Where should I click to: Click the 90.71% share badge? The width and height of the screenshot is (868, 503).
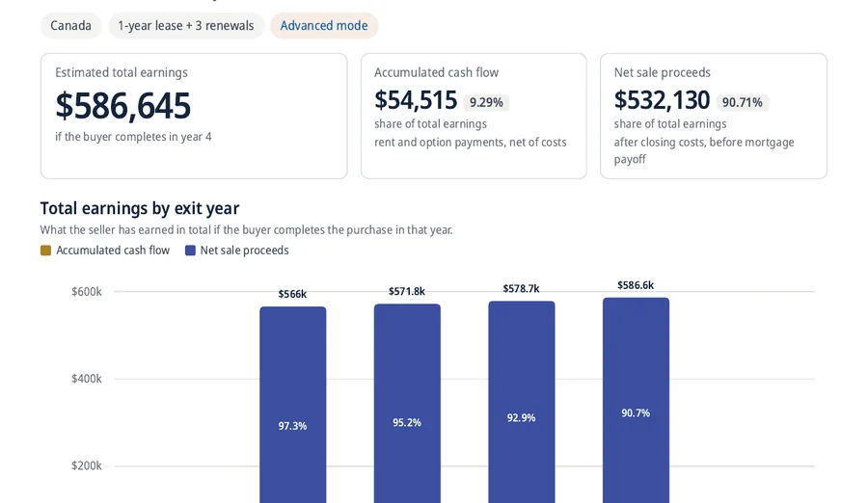pyautogui.click(x=742, y=102)
